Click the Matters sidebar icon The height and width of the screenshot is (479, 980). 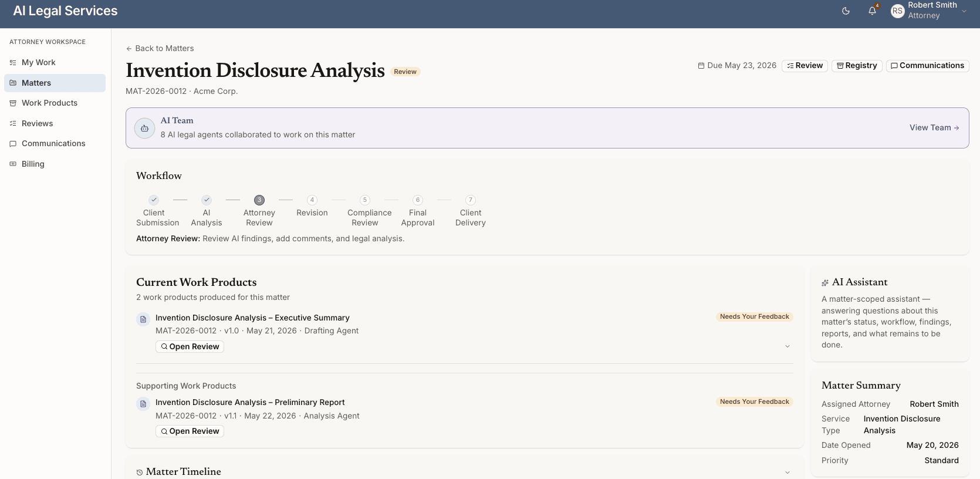coord(13,83)
